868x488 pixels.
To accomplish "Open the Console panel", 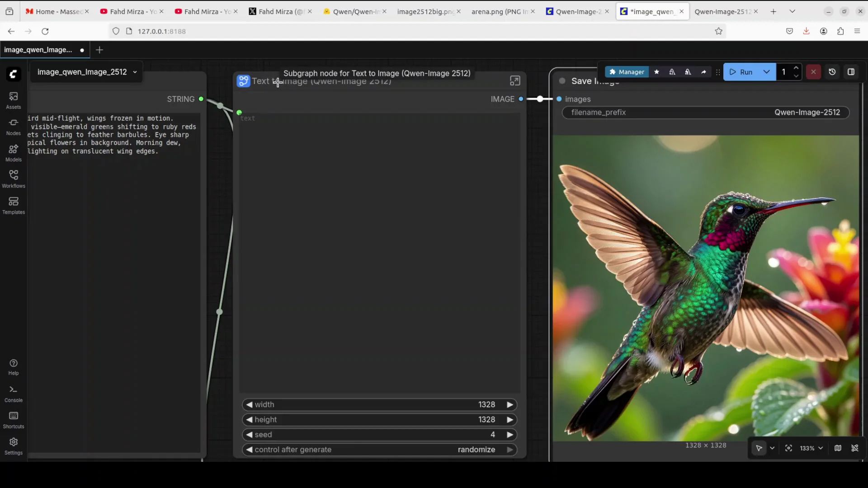I will click(x=13, y=392).
